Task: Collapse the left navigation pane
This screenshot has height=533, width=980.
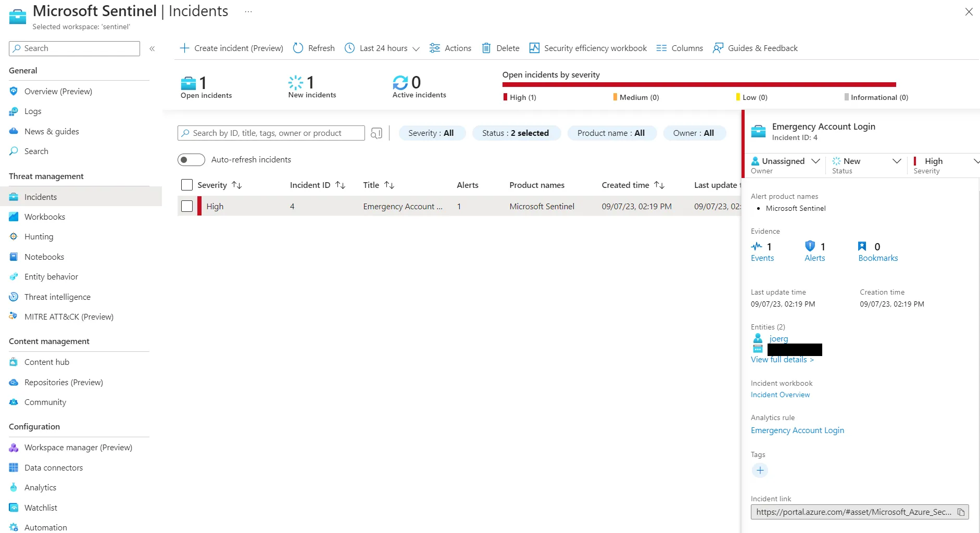Action: pos(152,48)
